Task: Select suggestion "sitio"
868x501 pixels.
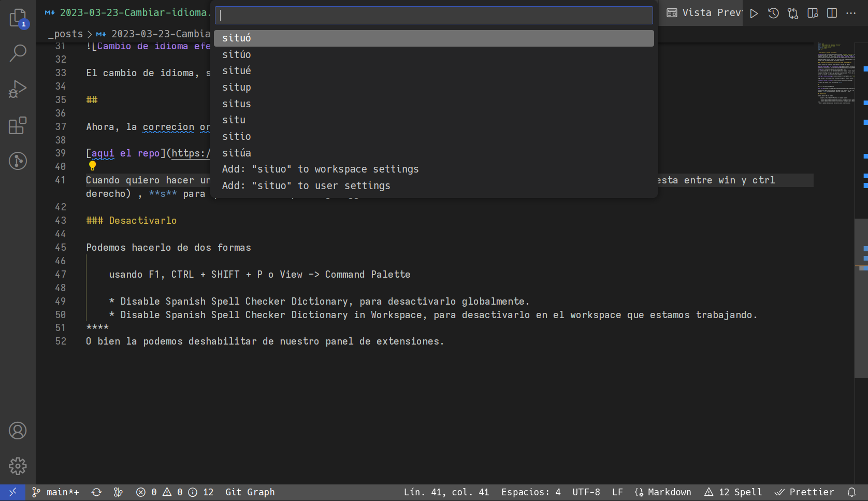Action: coord(434,137)
